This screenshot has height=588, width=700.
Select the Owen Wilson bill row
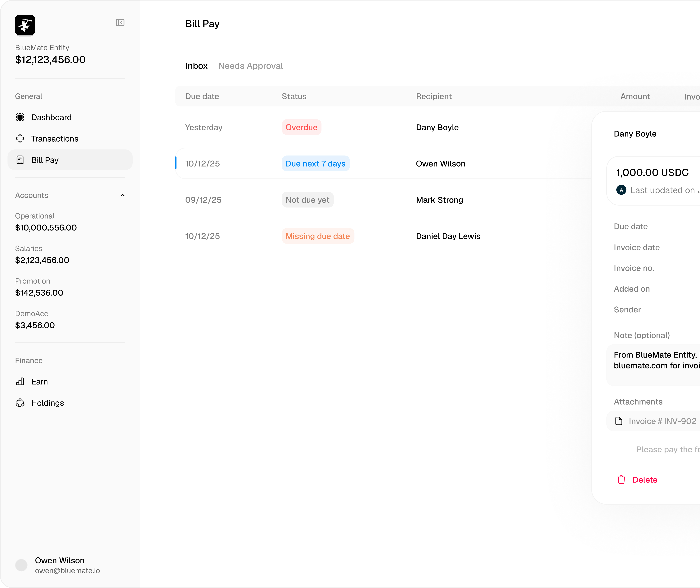point(440,164)
